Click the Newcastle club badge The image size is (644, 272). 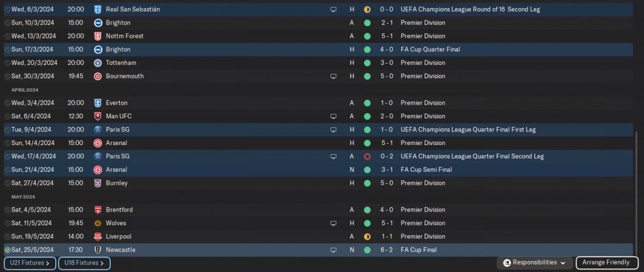pos(98,250)
